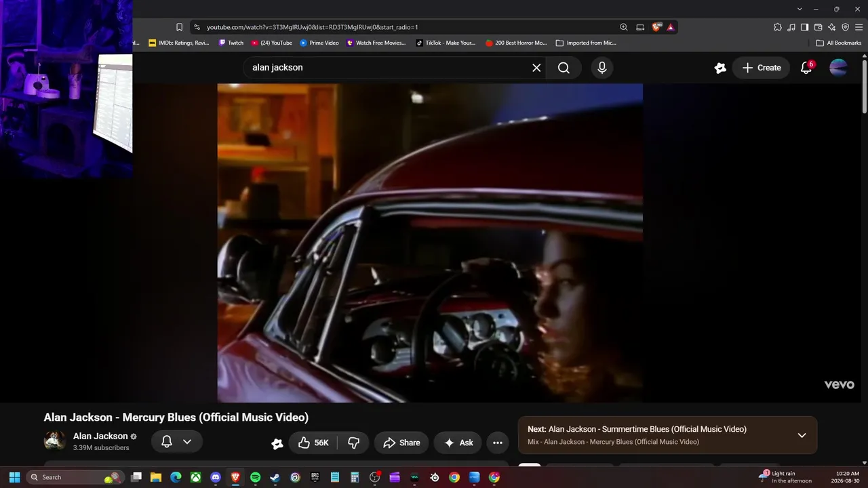The height and width of the screenshot is (488, 868).
Task: Click the 3.39M subscribers text
Action: pyautogui.click(x=101, y=448)
